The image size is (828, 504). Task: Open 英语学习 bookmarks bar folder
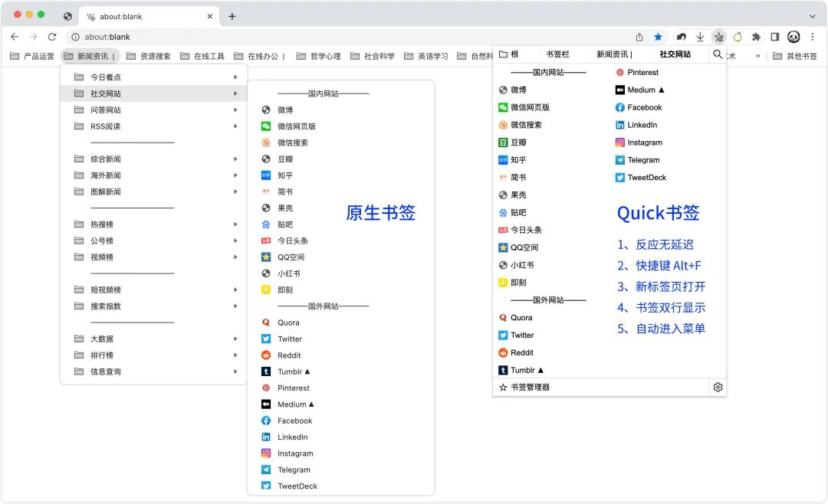(426, 56)
